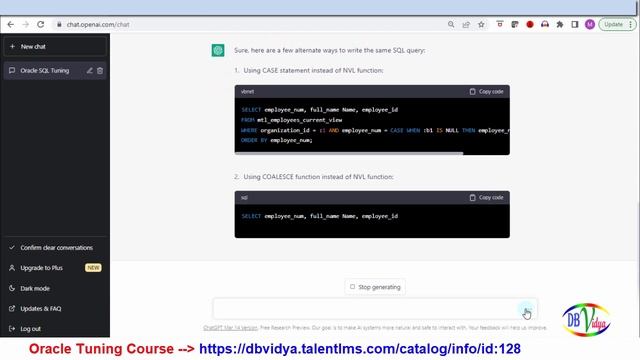The width and height of the screenshot is (640, 360).
Task: Open the extensions puzzle piece menu
Action: coord(560,24)
